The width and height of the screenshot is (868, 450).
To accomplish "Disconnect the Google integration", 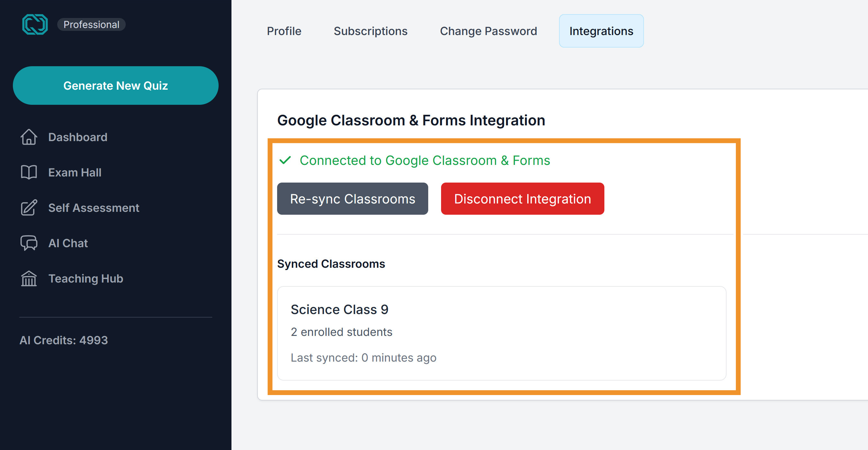I will point(522,199).
